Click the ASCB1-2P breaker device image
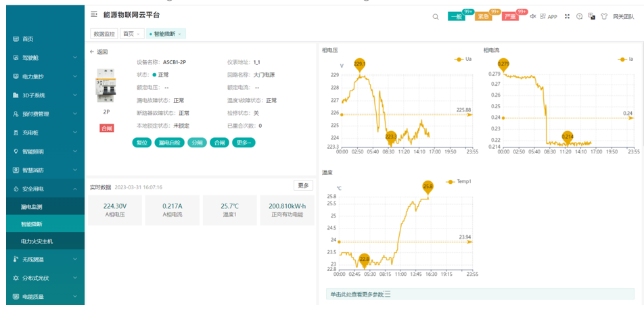The image size is (644, 313). tap(106, 85)
